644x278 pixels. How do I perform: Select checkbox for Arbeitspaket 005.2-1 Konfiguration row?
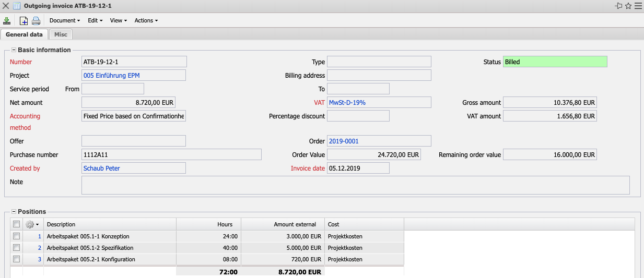tap(17, 259)
